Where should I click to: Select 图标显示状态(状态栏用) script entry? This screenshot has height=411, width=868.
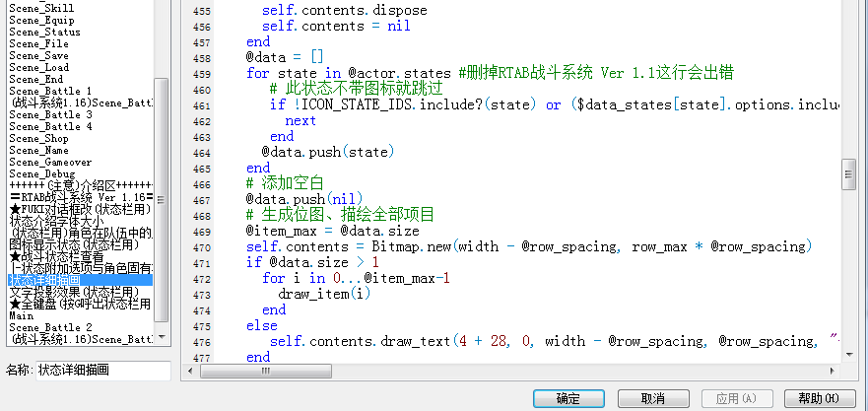point(74,244)
